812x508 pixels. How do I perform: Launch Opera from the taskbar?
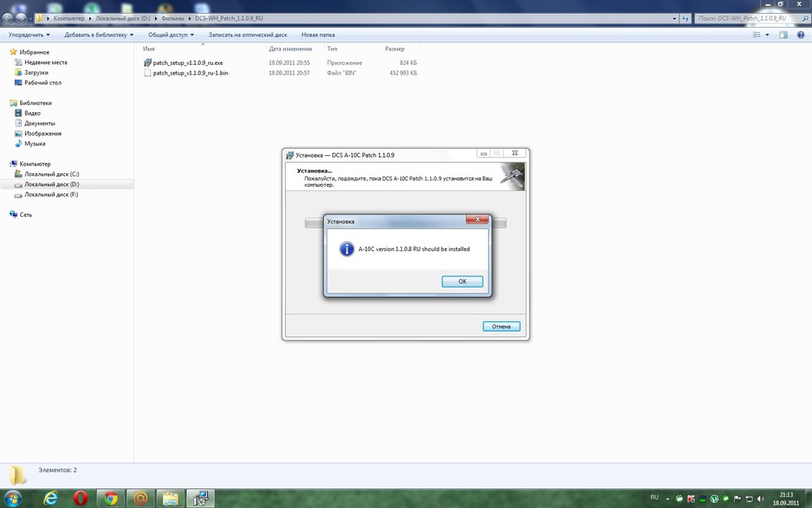80,499
